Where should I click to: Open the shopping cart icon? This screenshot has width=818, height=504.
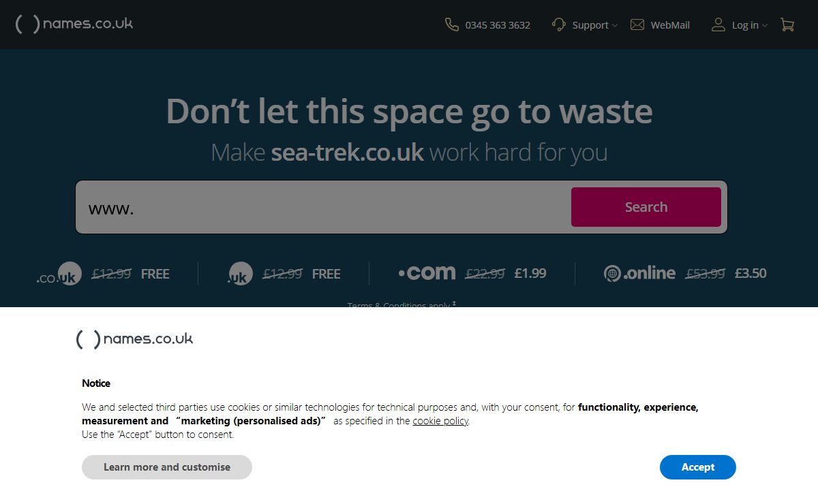point(787,25)
